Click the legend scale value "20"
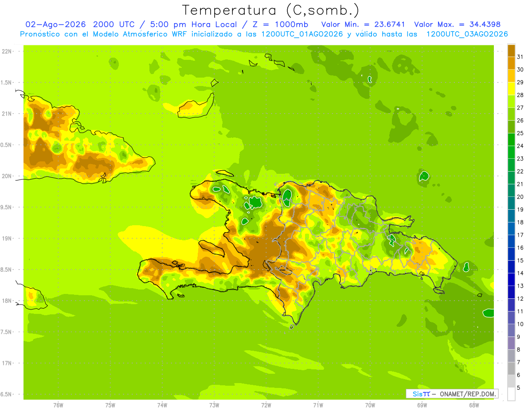532x411 pixels. [520, 197]
